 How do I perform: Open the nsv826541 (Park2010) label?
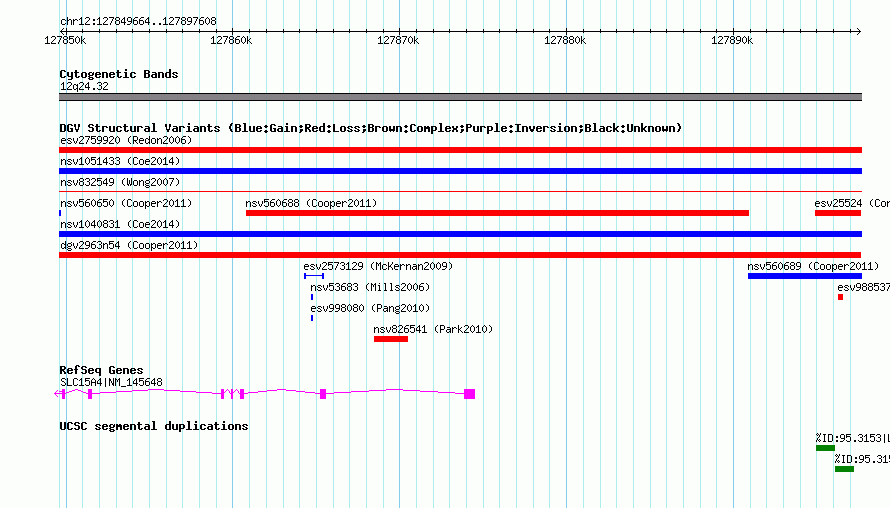(x=433, y=329)
